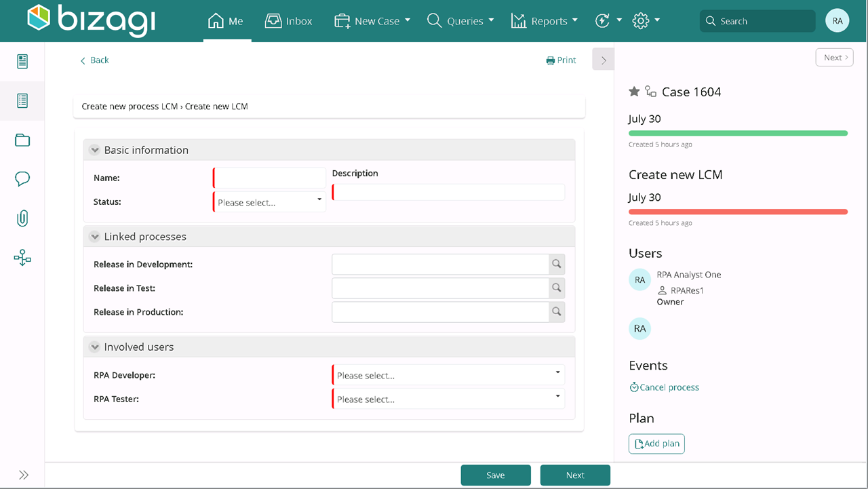
Task: Click the Save button
Action: [x=496, y=475]
